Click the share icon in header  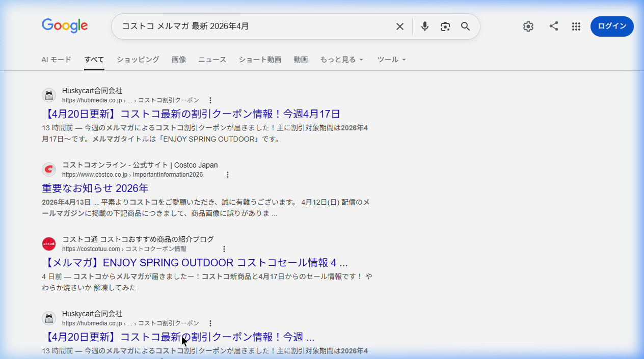pyautogui.click(x=554, y=26)
